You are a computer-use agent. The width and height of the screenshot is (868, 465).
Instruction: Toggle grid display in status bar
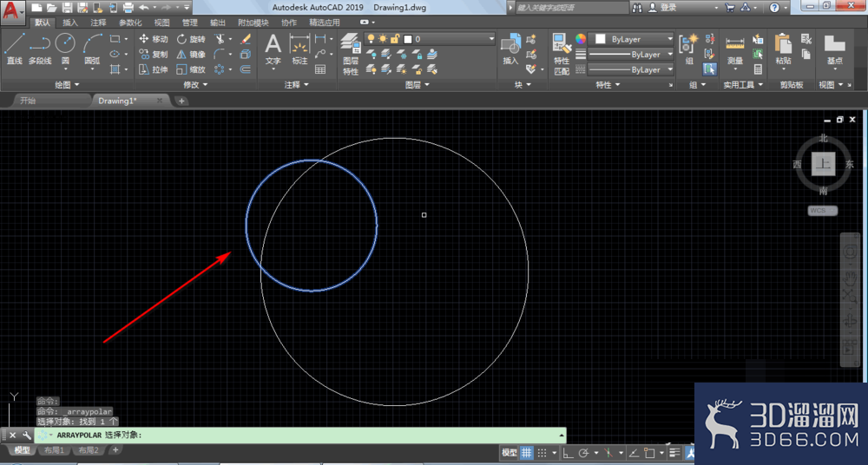(527, 453)
